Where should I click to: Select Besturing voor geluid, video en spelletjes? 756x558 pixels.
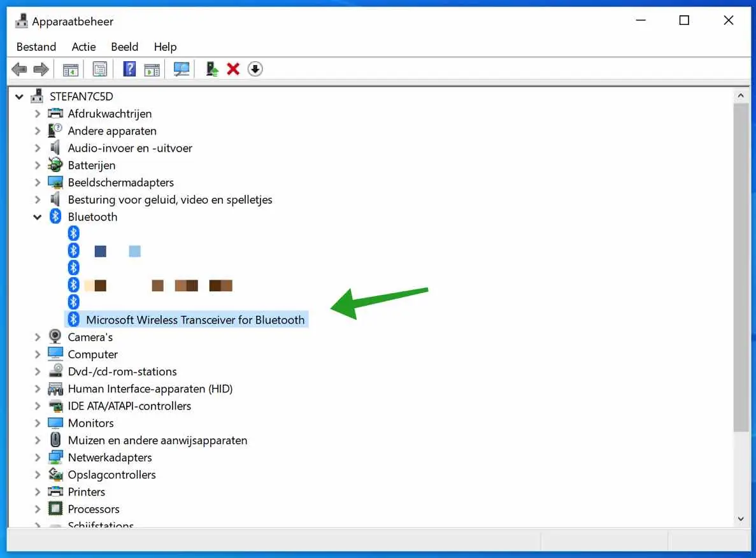(169, 199)
